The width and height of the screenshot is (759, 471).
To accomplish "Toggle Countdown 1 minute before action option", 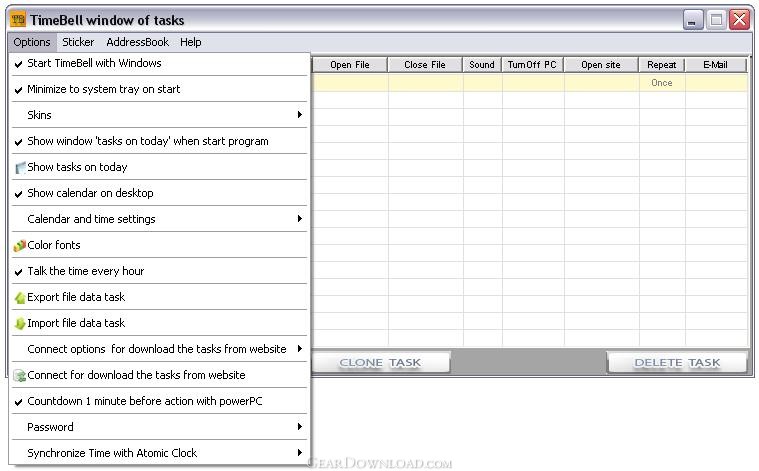I will (x=159, y=401).
